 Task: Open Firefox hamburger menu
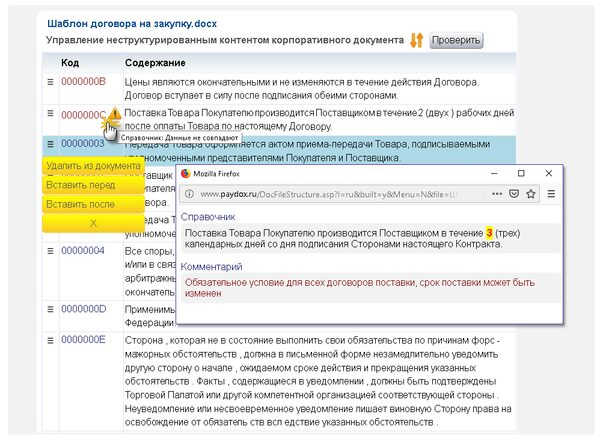[552, 193]
